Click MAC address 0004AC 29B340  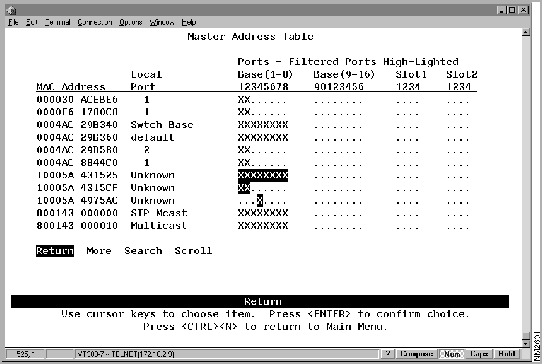tap(77, 124)
